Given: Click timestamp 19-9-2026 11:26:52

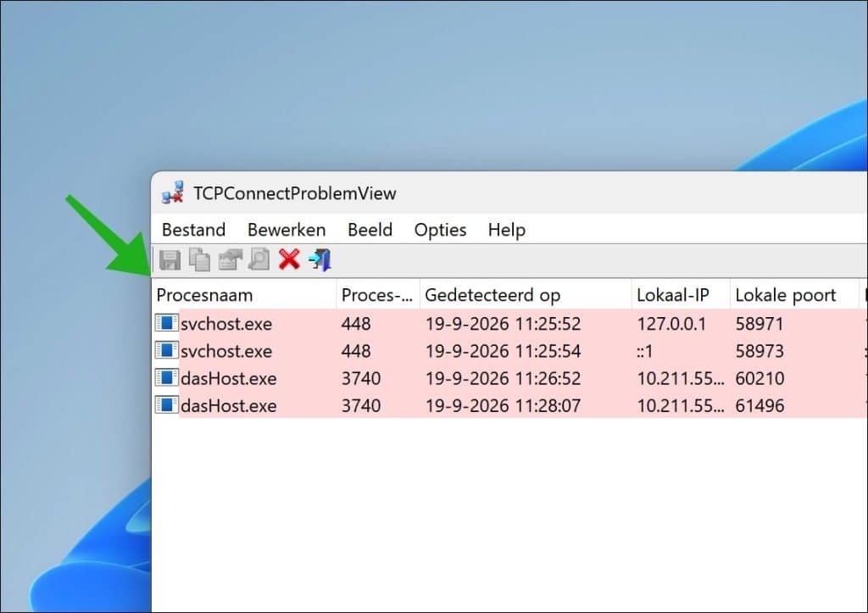Looking at the screenshot, I should [504, 378].
